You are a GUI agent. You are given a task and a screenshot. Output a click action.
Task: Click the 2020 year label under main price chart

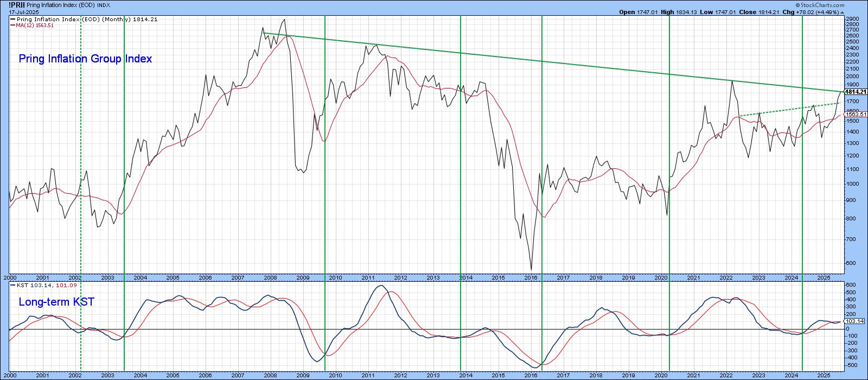click(661, 277)
